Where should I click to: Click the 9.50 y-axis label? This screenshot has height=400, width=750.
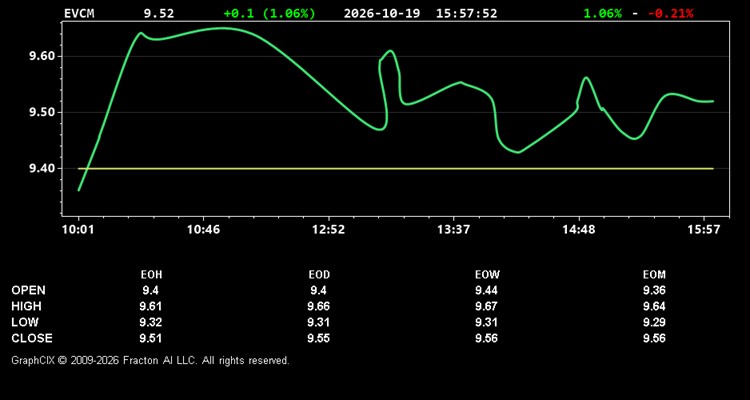[x=43, y=112]
